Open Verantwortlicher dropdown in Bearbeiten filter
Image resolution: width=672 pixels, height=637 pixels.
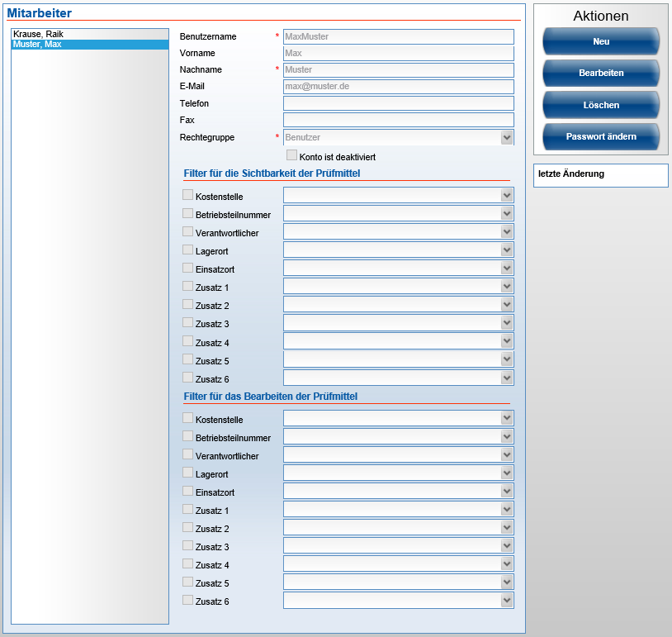click(399, 454)
